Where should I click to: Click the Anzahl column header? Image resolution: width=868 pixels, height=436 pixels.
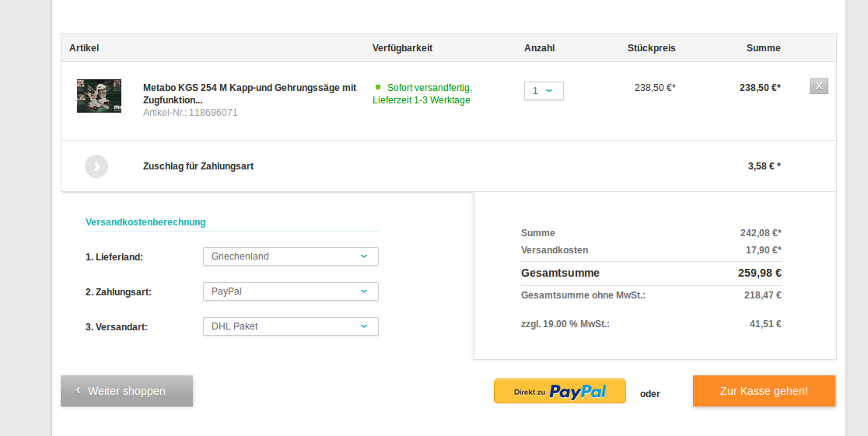539,48
